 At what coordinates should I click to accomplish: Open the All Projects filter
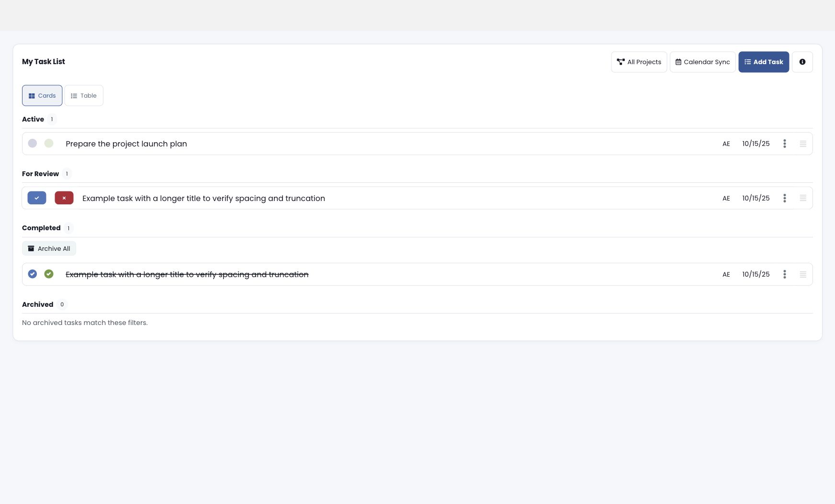tap(639, 62)
